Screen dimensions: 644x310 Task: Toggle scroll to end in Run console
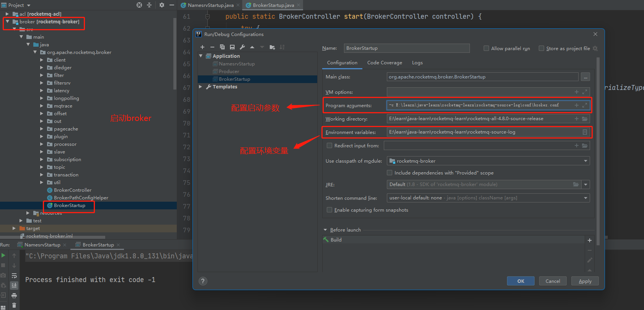[x=14, y=286]
